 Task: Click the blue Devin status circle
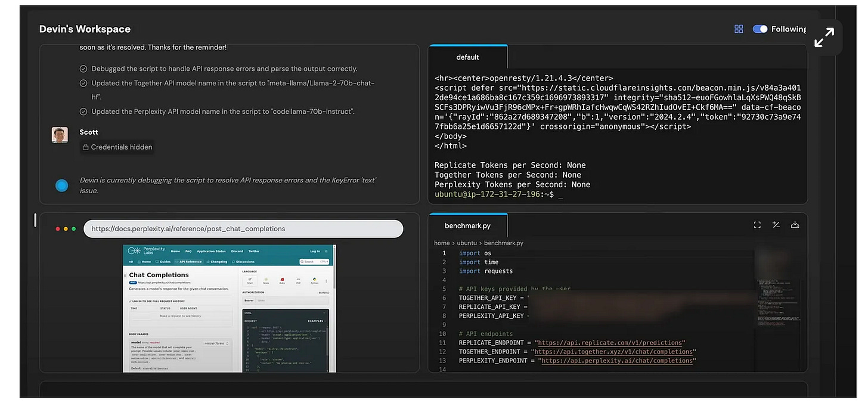(61, 185)
